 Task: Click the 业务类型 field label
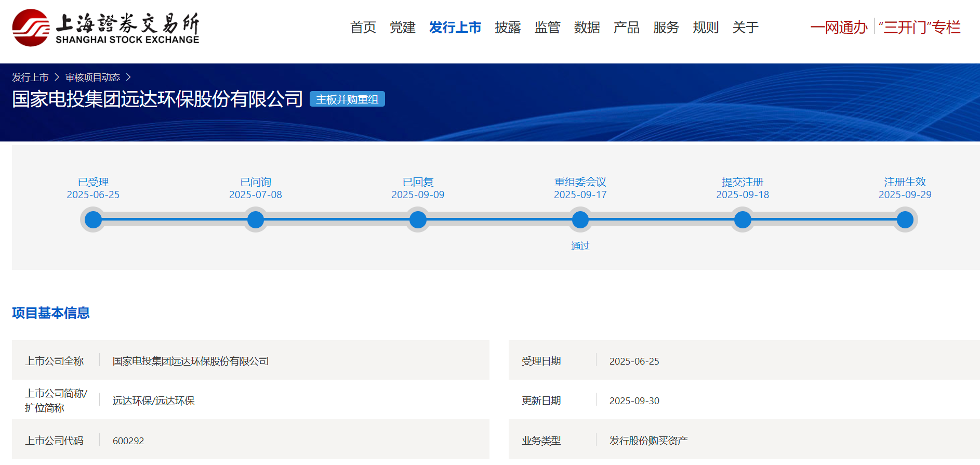click(541, 441)
